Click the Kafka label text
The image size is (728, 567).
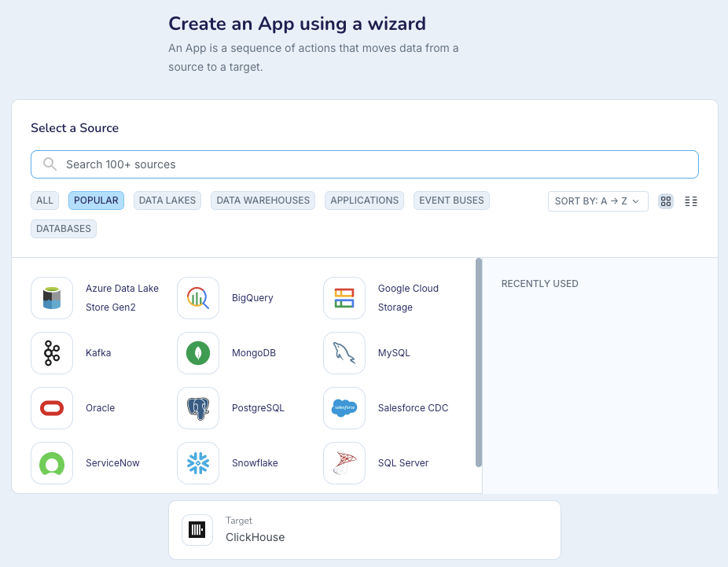tap(98, 353)
